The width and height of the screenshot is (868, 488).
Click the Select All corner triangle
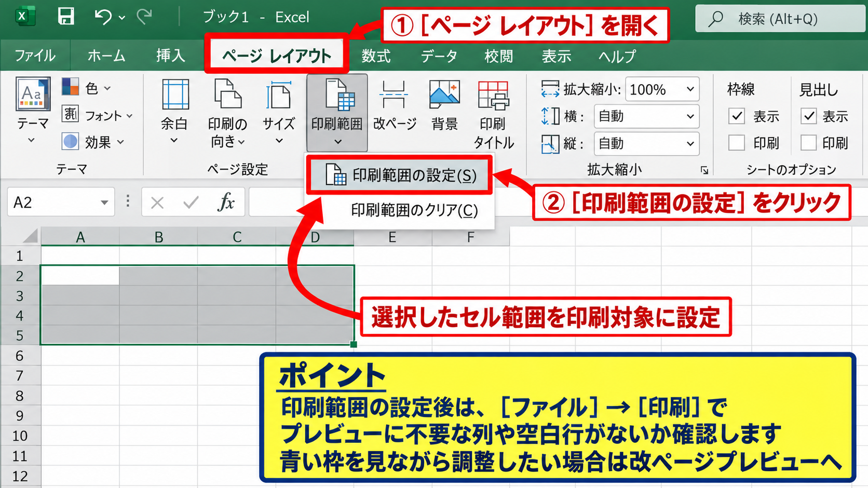tap(30, 236)
